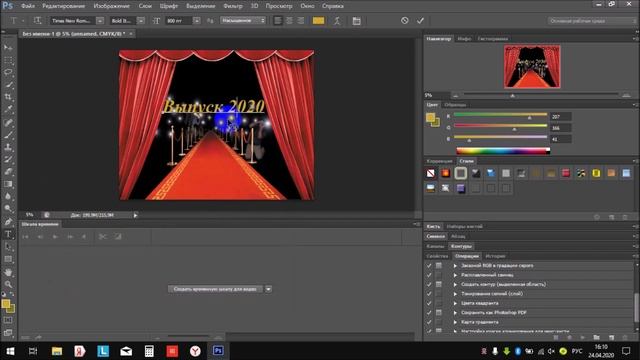Expand the Карта градиента action
Image resolution: width=640 pixels, height=360 pixels.
(x=455, y=322)
